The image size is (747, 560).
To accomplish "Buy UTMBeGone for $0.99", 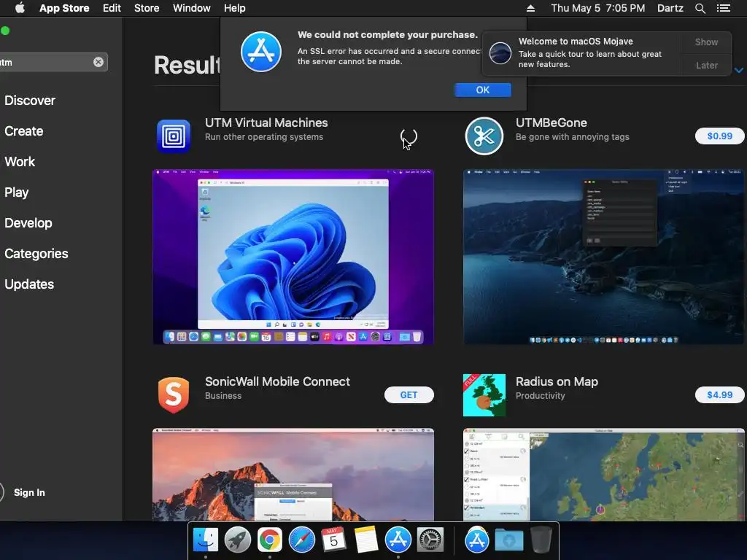I will click(719, 136).
